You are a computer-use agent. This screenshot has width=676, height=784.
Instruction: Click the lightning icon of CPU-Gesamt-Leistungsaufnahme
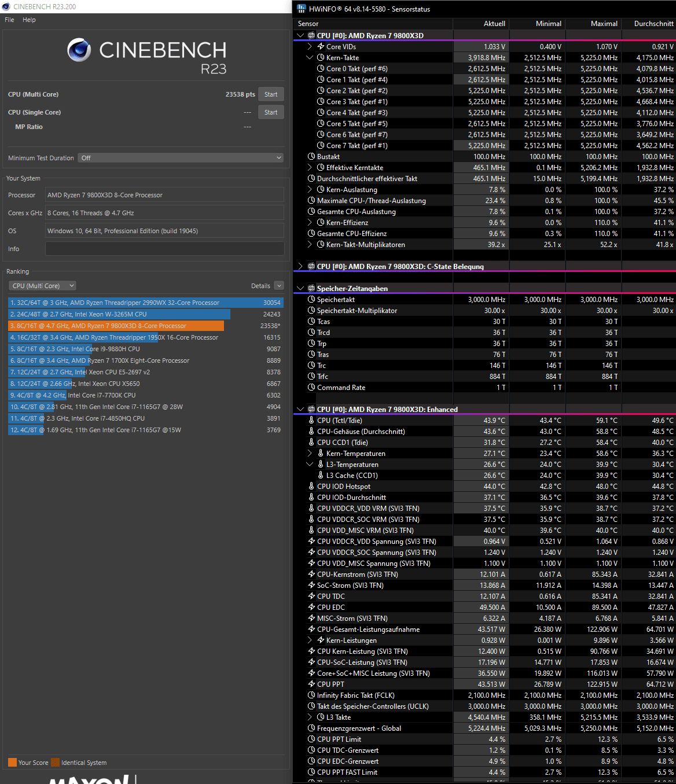click(311, 629)
